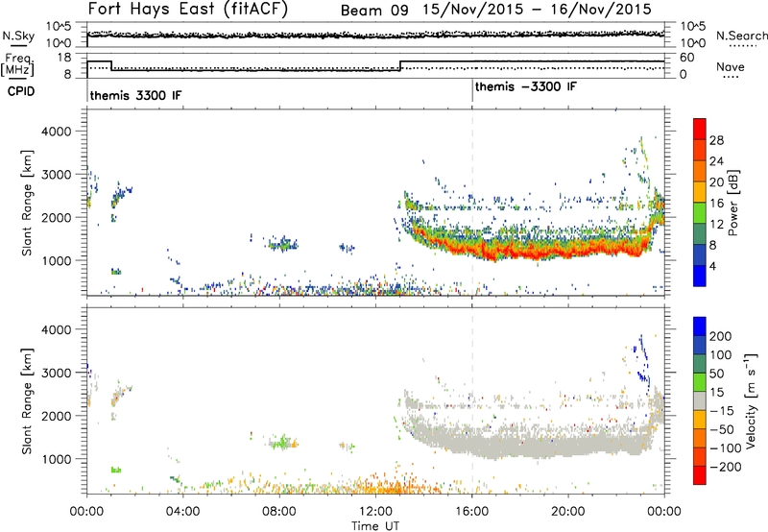Click the blue bottom of the Power colorbar
This screenshot has width=768, height=532.
pos(700,276)
